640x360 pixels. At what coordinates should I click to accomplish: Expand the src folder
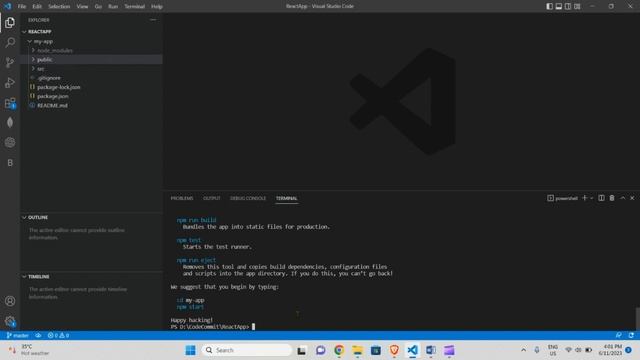point(92,69)
